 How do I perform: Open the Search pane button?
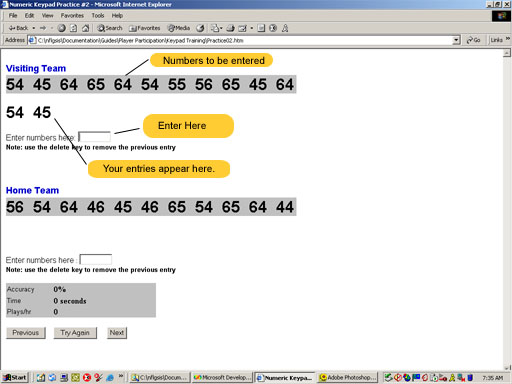pyautogui.click(x=110, y=28)
